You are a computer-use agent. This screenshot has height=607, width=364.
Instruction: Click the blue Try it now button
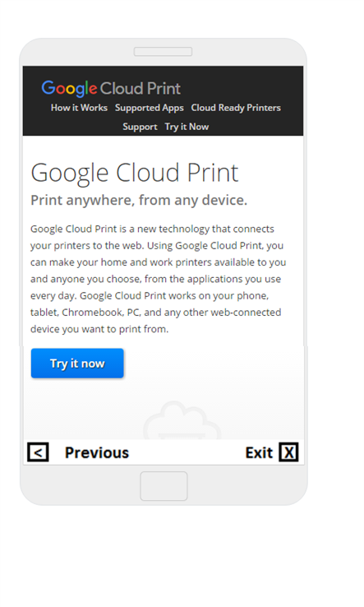[77, 363]
